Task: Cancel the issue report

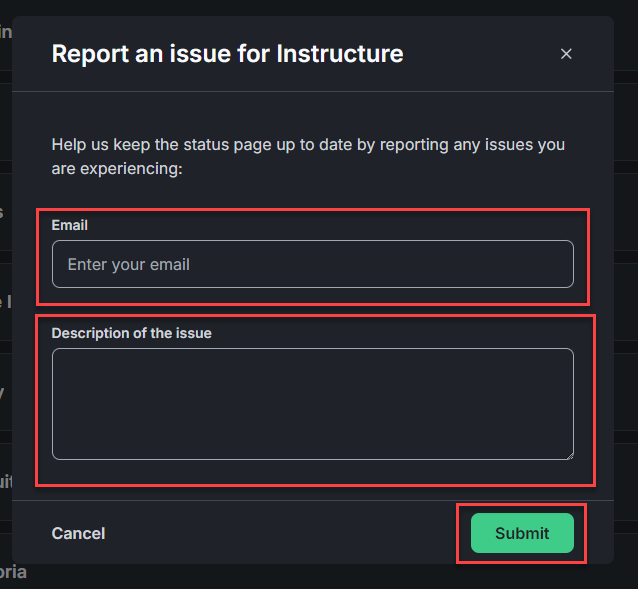Action: 78,533
